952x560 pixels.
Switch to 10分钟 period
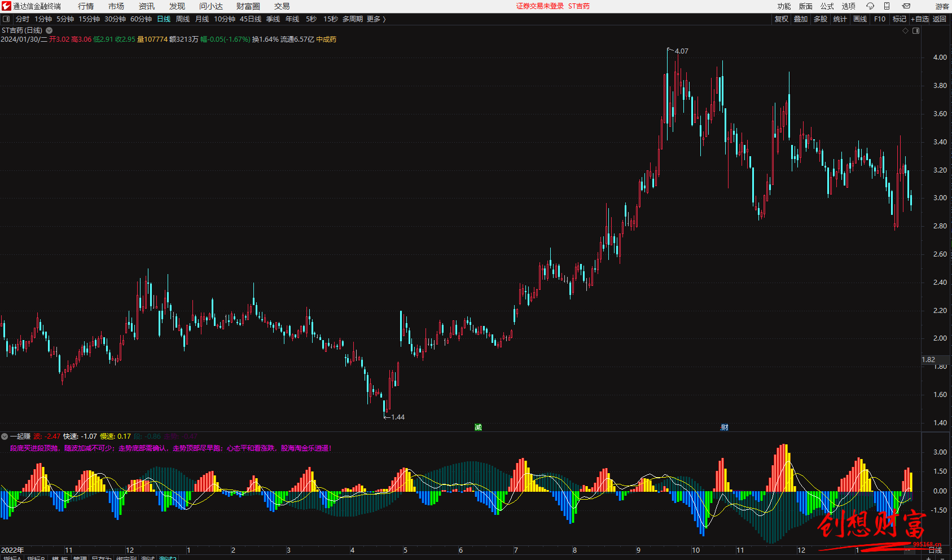tap(225, 19)
